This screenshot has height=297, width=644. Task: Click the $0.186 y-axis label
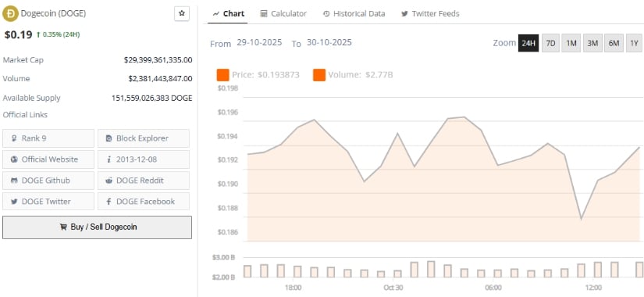[x=228, y=232]
